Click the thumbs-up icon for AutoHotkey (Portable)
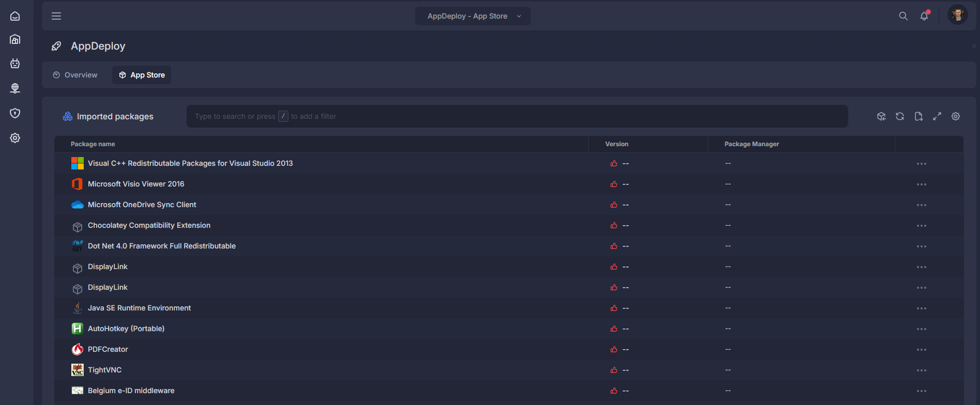This screenshot has width=980, height=405. tap(614, 329)
